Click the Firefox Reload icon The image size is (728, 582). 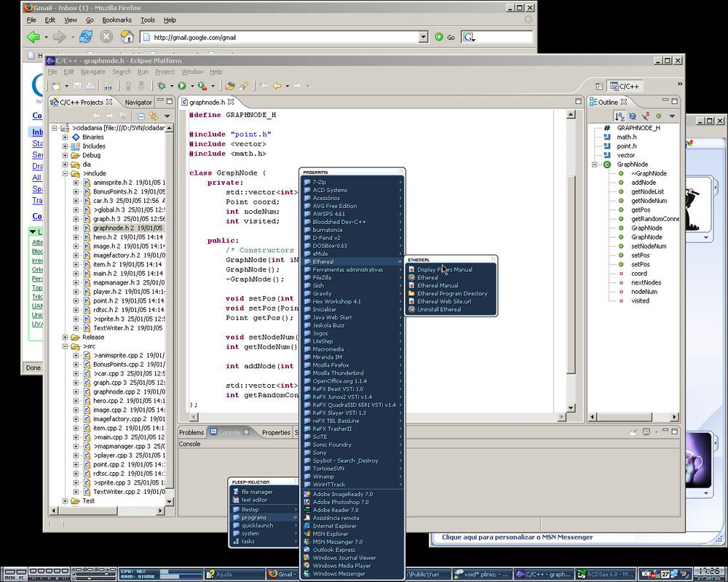click(86, 36)
